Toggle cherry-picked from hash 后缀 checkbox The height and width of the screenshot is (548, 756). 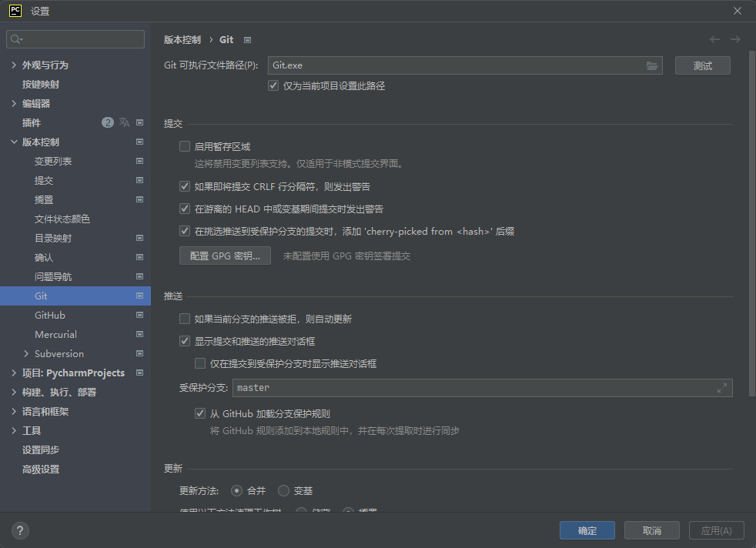185,232
